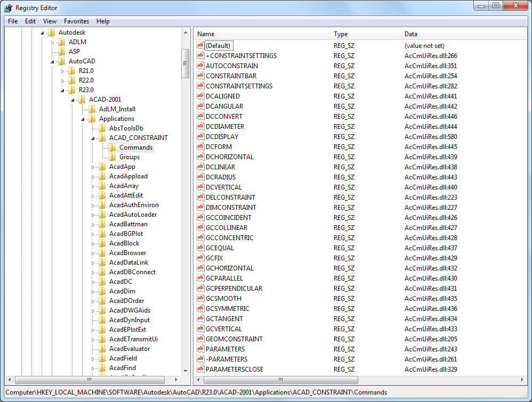Click the tree pane scroll left arrow

coord(10,380)
